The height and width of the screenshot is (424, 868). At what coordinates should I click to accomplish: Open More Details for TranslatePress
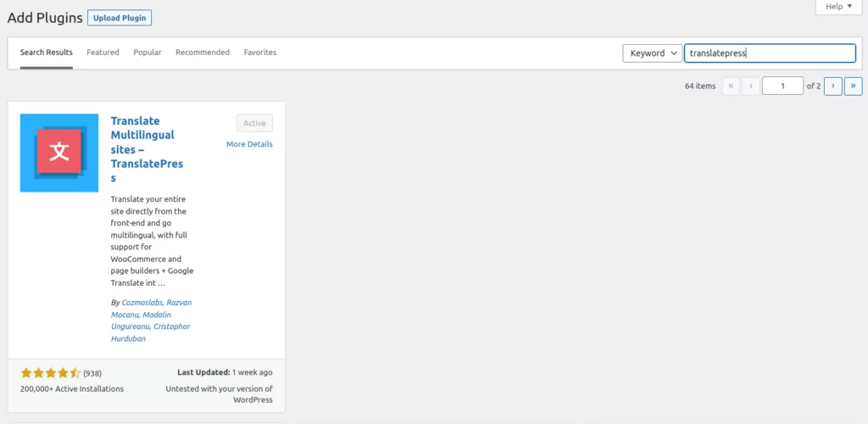[250, 144]
